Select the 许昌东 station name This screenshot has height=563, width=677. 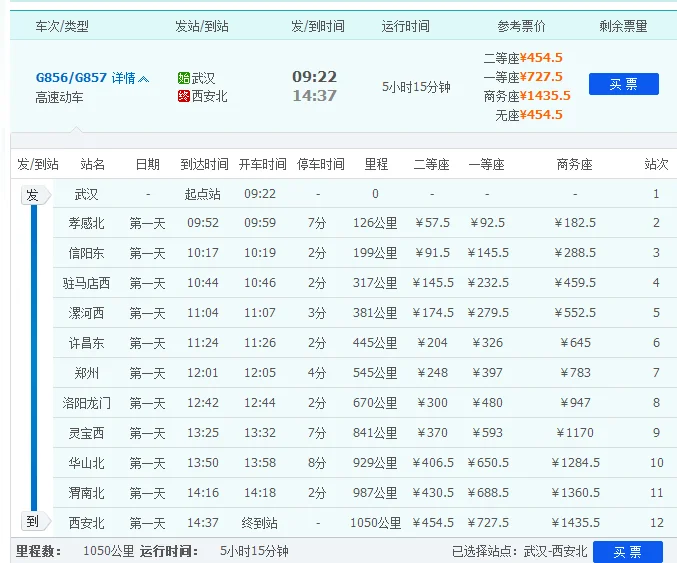86,343
